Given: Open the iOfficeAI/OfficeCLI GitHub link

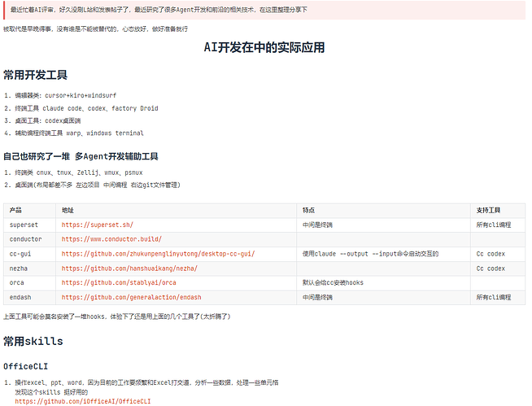Looking at the screenshot, I should pos(83,401).
